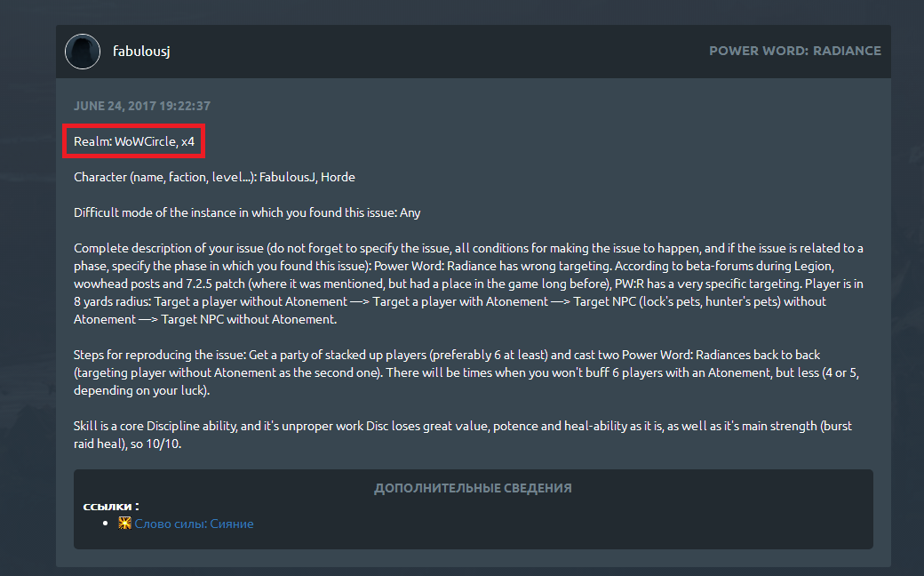Click the ДОПОЛНИТЕЛЬНЫЕ СВЕДЕНИЯ section header
The image size is (924, 576).
pyautogui.click(x=473, y=488)
